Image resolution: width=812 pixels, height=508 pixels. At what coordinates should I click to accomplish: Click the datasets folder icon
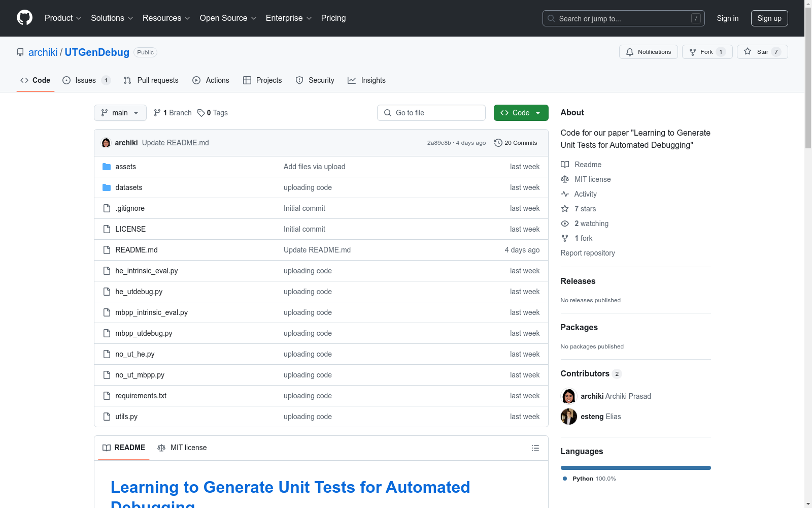(x=107, y=187)
